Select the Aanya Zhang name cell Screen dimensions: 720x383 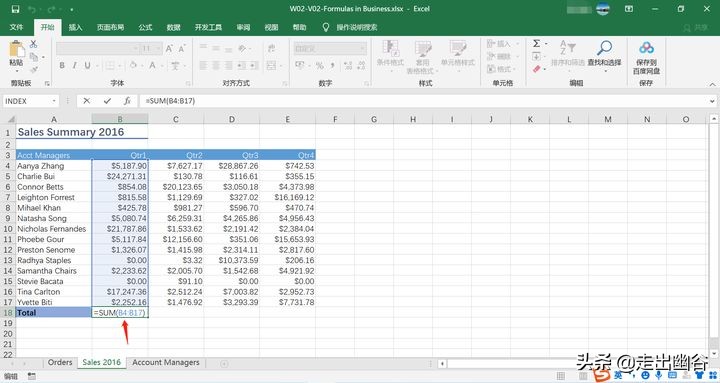[x=54, y=166]
